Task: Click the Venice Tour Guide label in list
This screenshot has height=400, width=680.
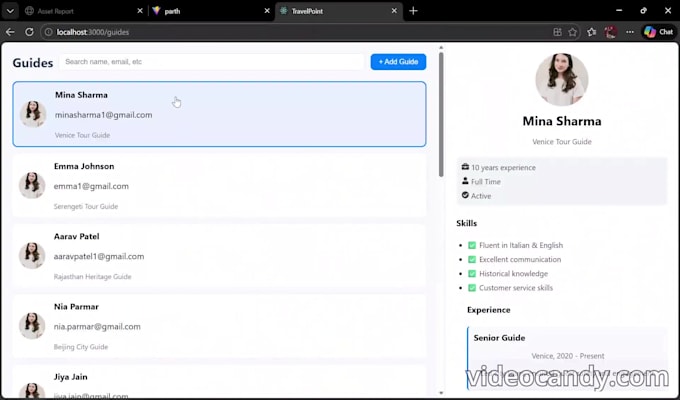Action: (82, 135)
